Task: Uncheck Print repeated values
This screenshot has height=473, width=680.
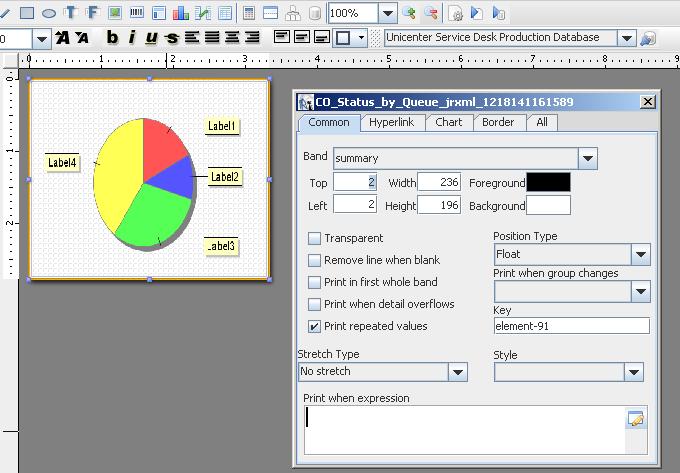Action: [x=314, y=326]
